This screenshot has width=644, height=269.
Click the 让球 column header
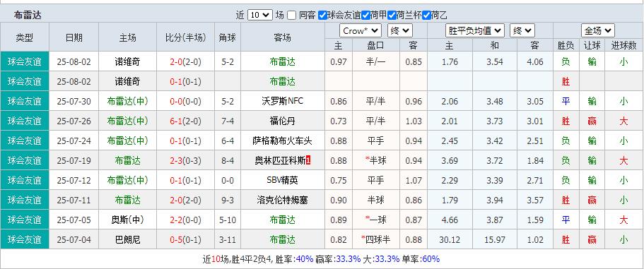coord(592,45)
